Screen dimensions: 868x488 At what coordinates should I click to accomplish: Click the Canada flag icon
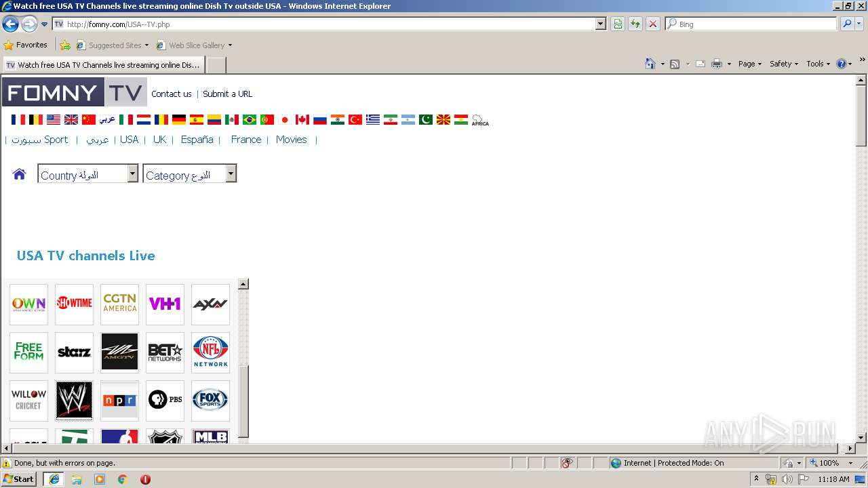click(302, 119)
